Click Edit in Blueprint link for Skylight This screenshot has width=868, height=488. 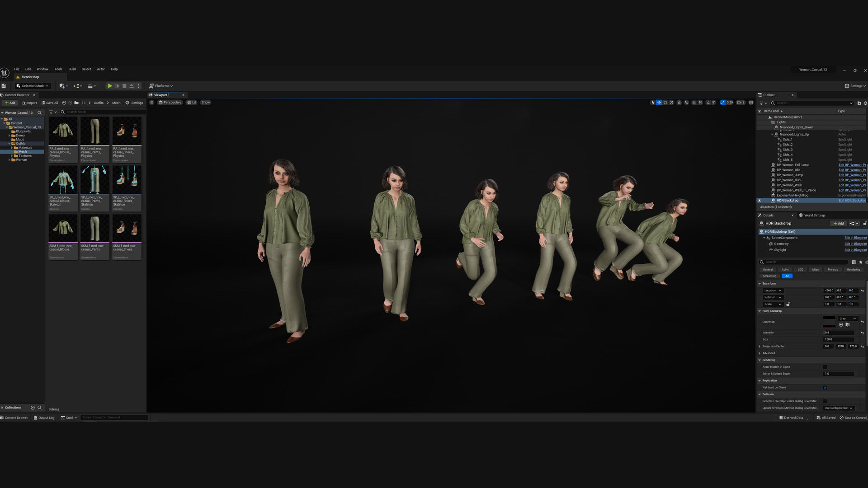855,250
